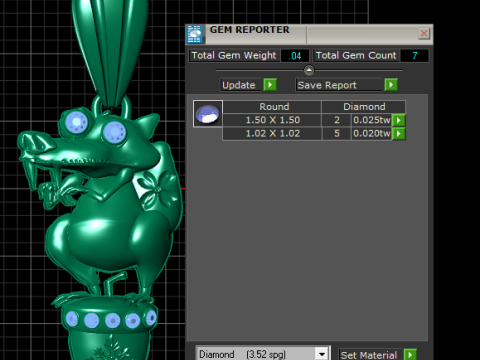Close the Gem Reporter panel
Screen dimensions: 480x360
click(x=424, y=33)
